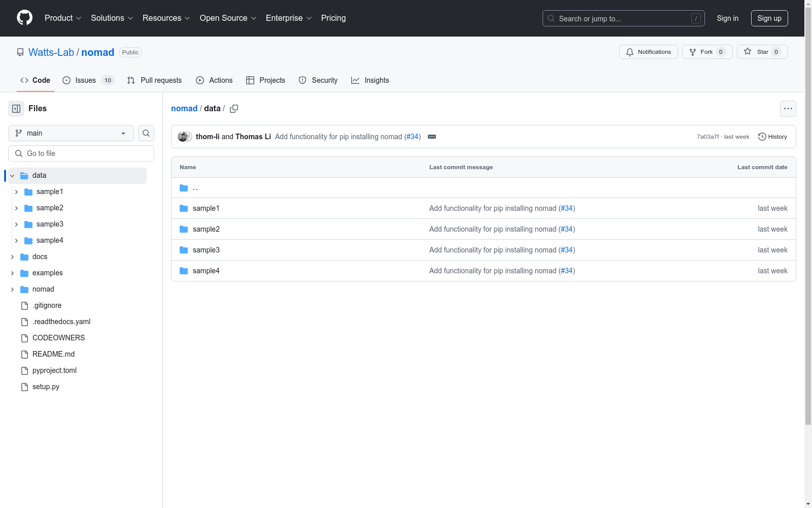812x508 pixels.
Task: Expand sample4 folder in tree
Action: pyautogui.click(x=16, y=241)
